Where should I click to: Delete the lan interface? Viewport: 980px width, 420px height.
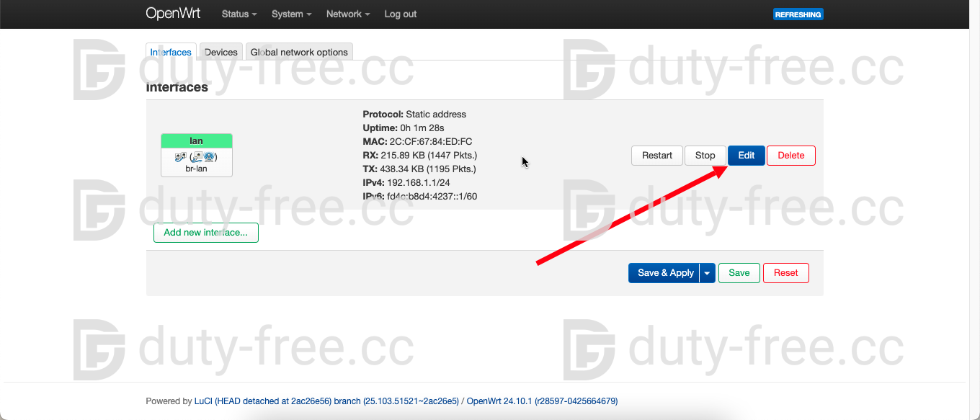[x=790, y=156]
